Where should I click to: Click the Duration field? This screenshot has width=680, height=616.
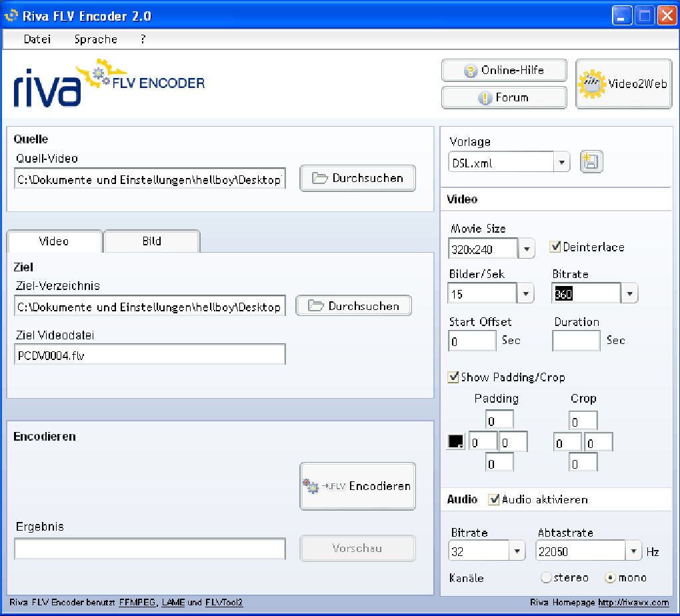[x=577, y=341]
